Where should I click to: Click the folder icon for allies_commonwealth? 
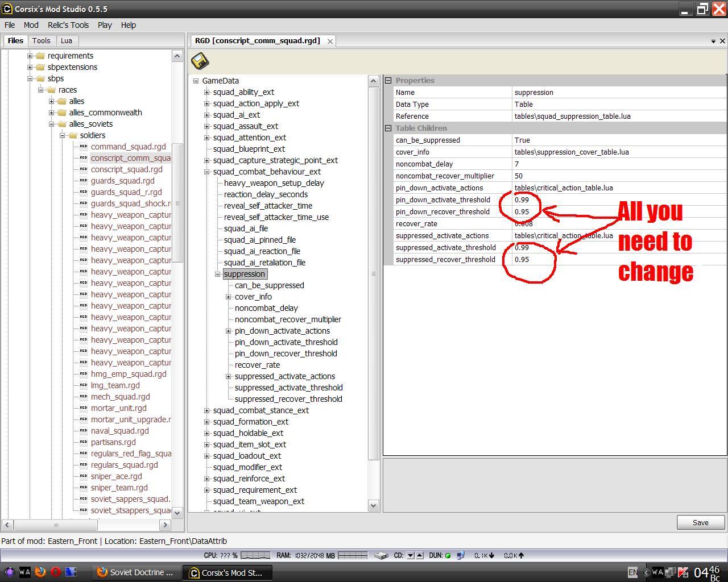click(62, 113)
